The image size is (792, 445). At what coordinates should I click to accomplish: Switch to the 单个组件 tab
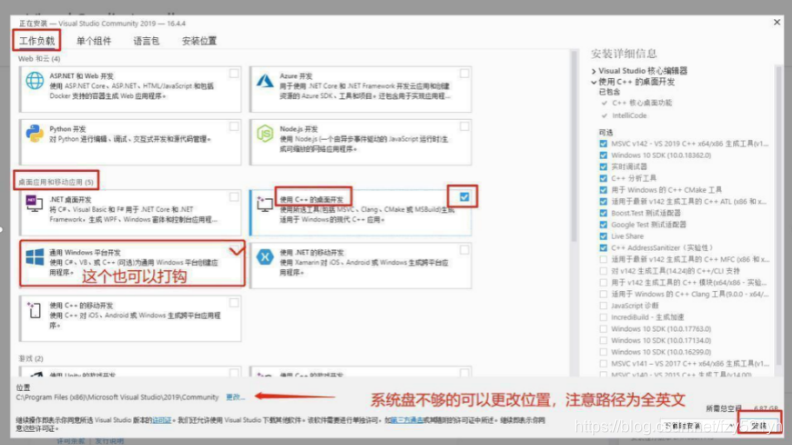click(94, 41)
